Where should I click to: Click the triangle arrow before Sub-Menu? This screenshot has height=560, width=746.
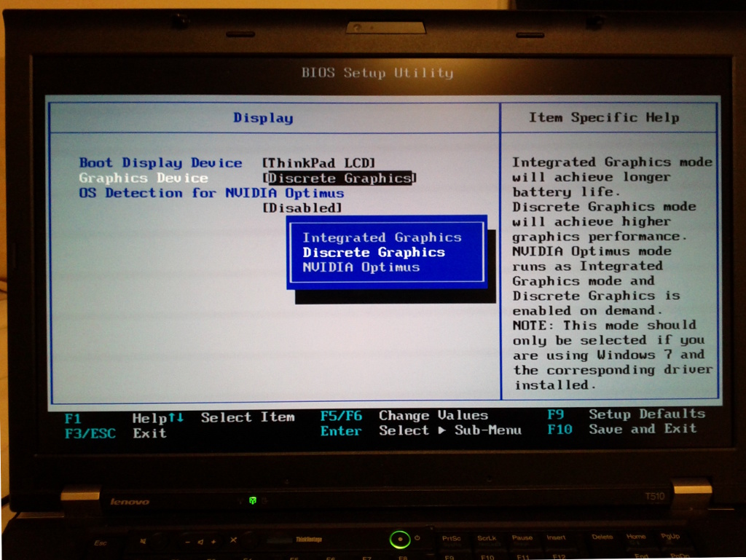pos(442,430)
